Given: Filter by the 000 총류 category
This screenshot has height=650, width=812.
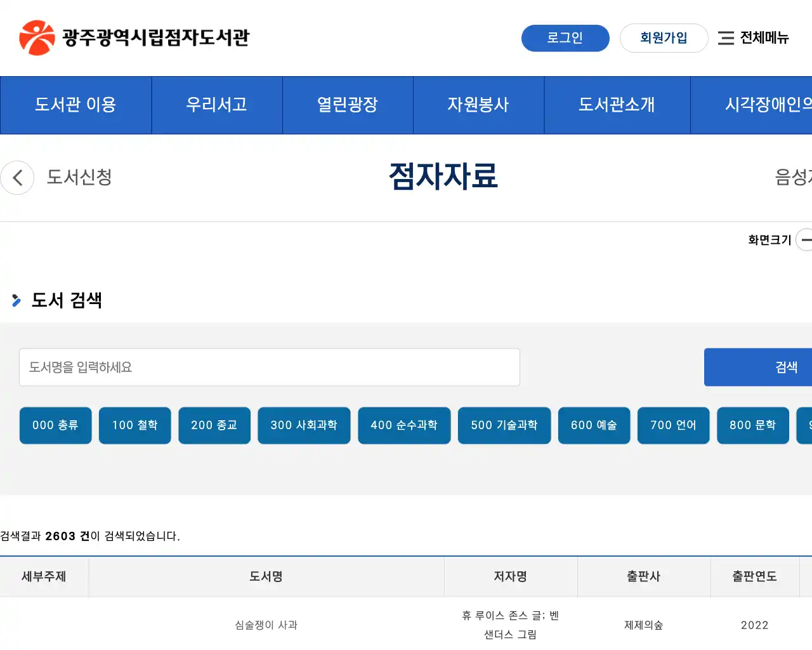Looking at the screenshot, I should (55, 425).
